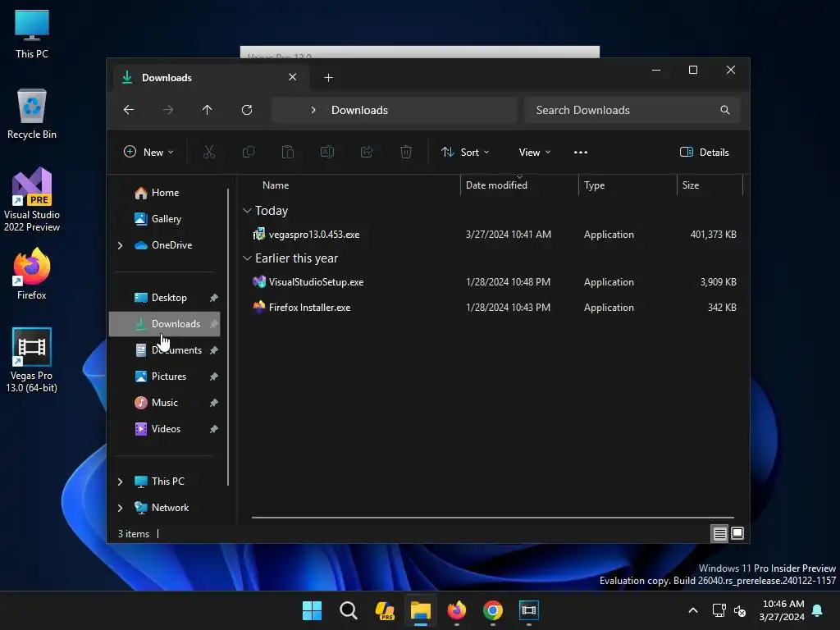840x630 pixels.
Task: Open a new File Explorer tab
Action: [x=328, y=78]
